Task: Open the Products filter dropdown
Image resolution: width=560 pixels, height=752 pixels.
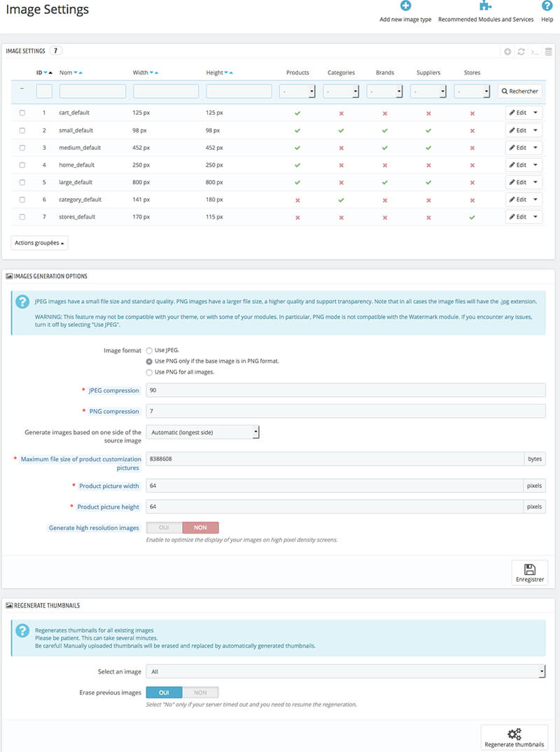Action: [x=297, y=91]
